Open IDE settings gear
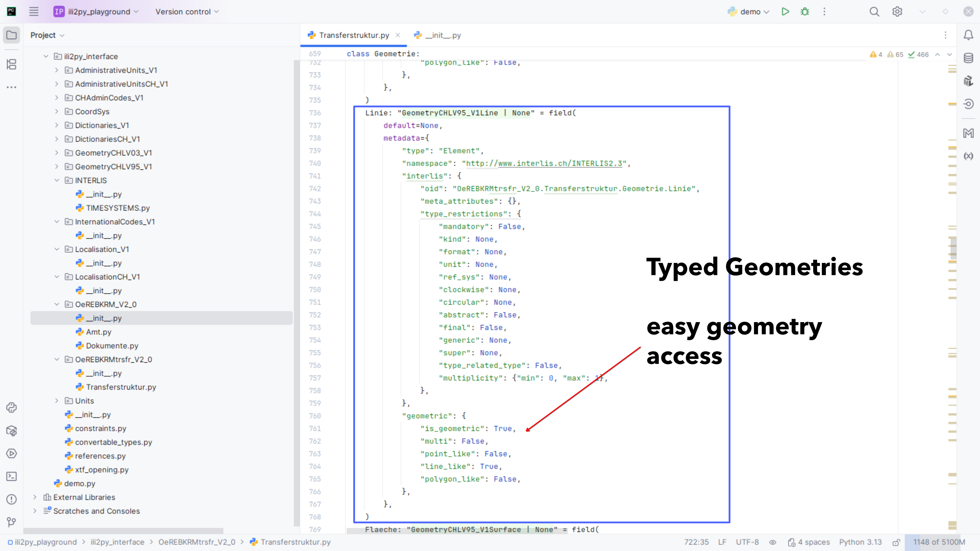The image size is (980, 551). (897, 12)
